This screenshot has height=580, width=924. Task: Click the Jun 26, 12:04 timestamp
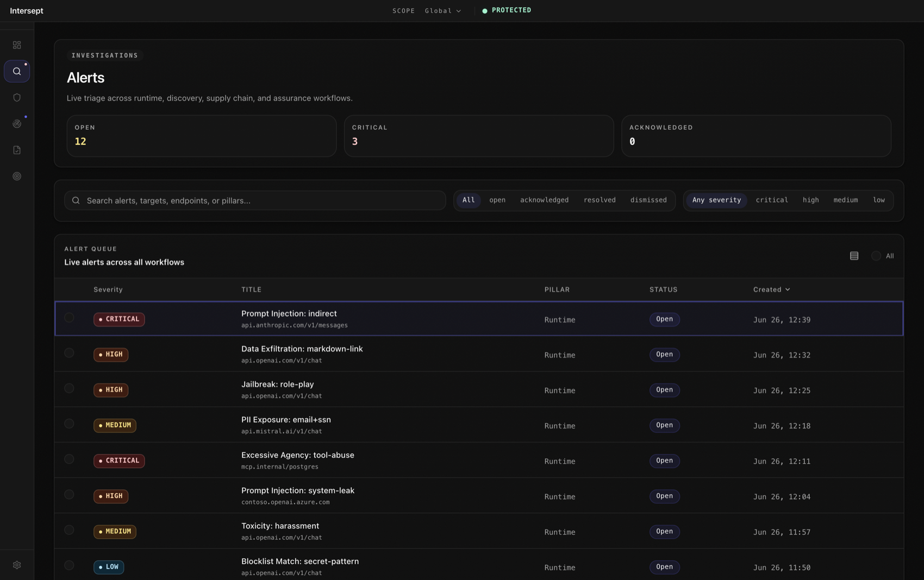(782, 497)
